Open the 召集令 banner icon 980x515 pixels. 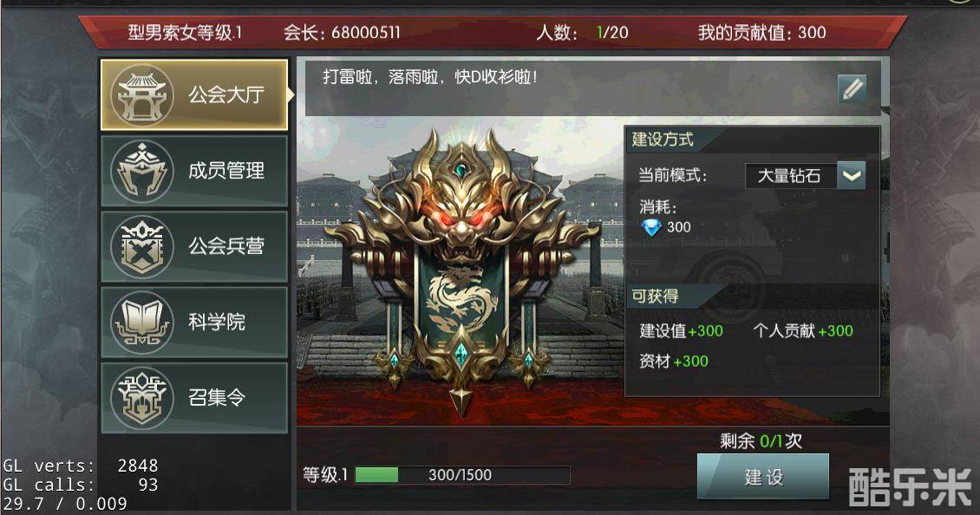[x=142, y=397]
